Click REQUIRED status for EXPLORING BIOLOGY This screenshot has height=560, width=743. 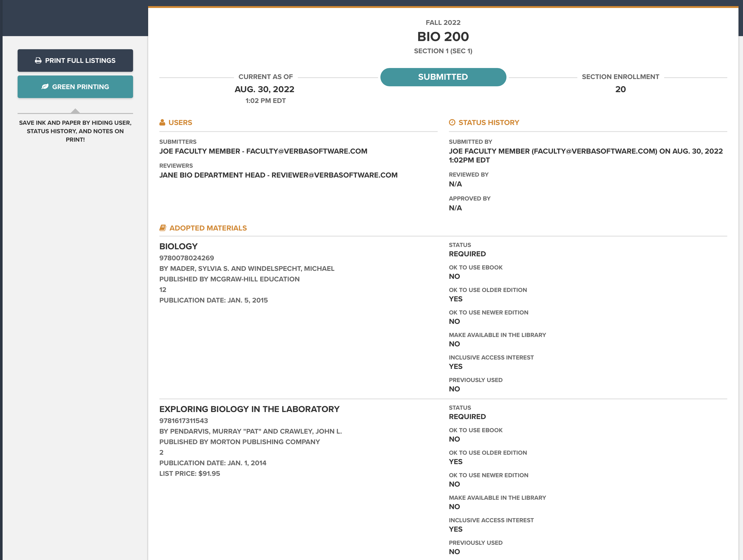(x=467, y=417)
